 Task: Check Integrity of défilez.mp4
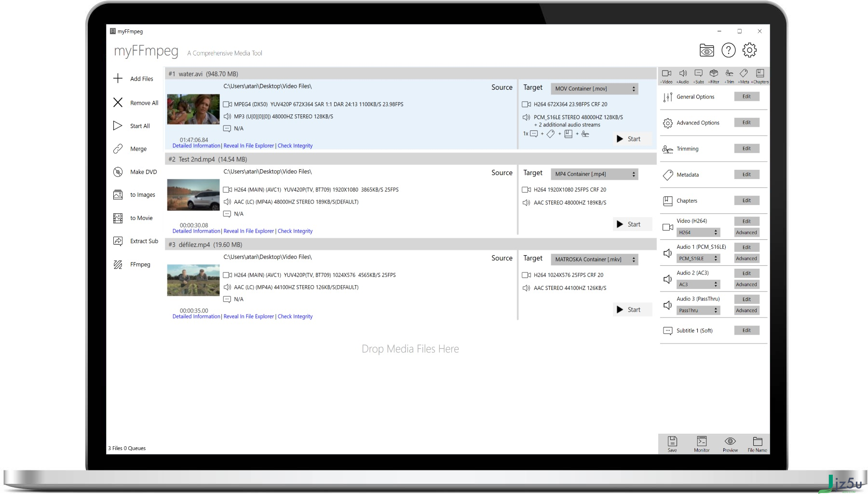295,316
